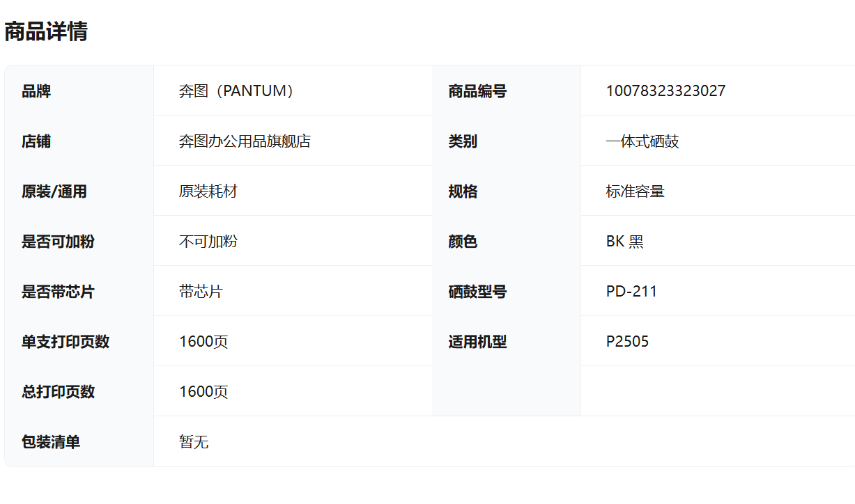Select the 颜色 label
Screen dimensions: 855x504
click(x=463, y=242)
